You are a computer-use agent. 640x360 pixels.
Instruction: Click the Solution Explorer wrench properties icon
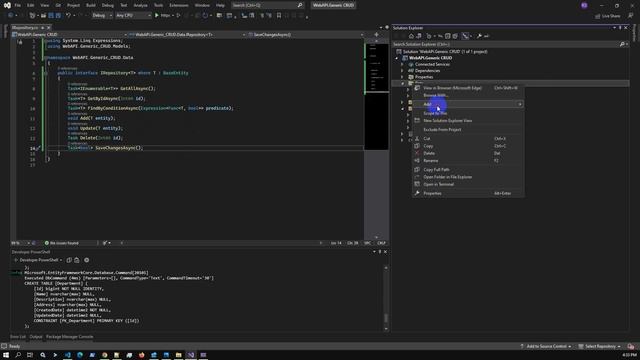(479, 36)
